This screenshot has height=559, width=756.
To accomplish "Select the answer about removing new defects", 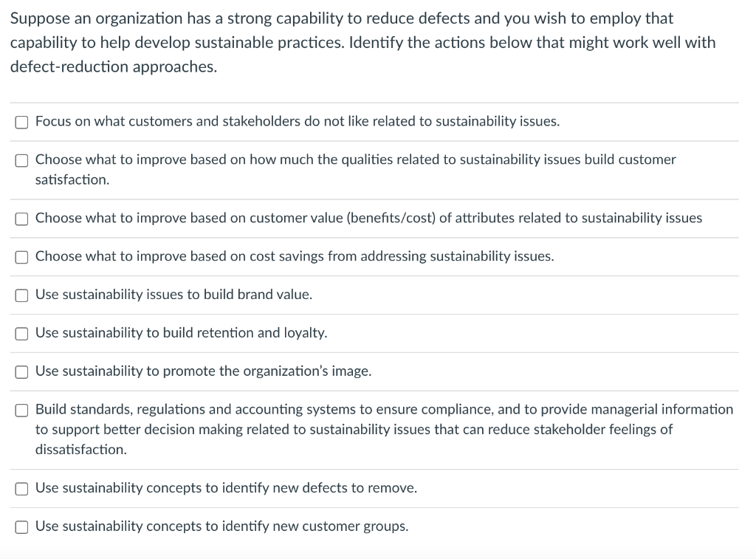I will coord(226,488).
